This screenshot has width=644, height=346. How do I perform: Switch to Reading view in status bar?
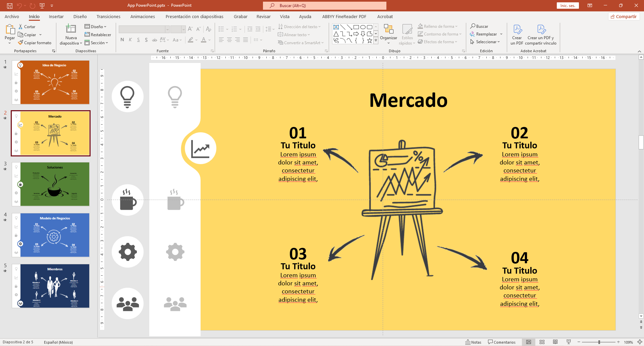tap(555, 342)
